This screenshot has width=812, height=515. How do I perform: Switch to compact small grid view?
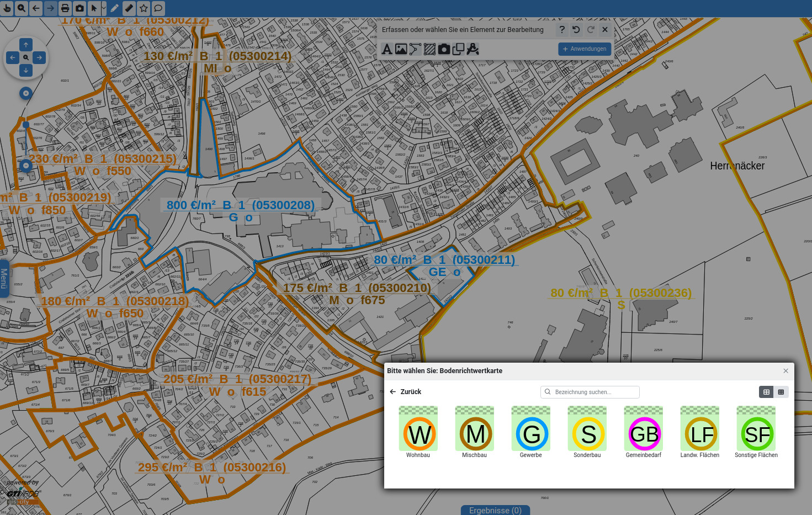click(781, 392)
